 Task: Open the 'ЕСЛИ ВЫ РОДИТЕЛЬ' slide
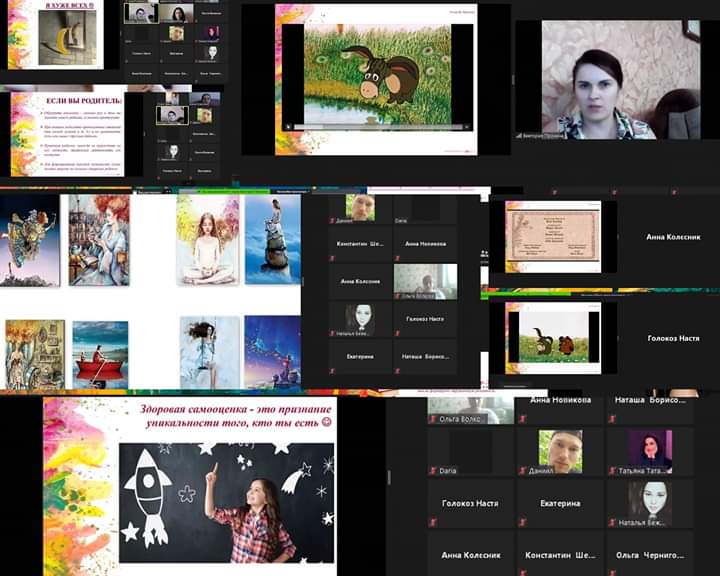[68, 133]
